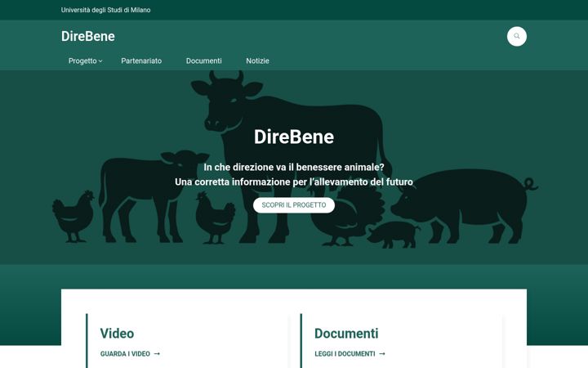This screenshot has height=368, width=588.
Task: Click the 'In che direzione va il benessere animale?' text
Action: point(294,167)
